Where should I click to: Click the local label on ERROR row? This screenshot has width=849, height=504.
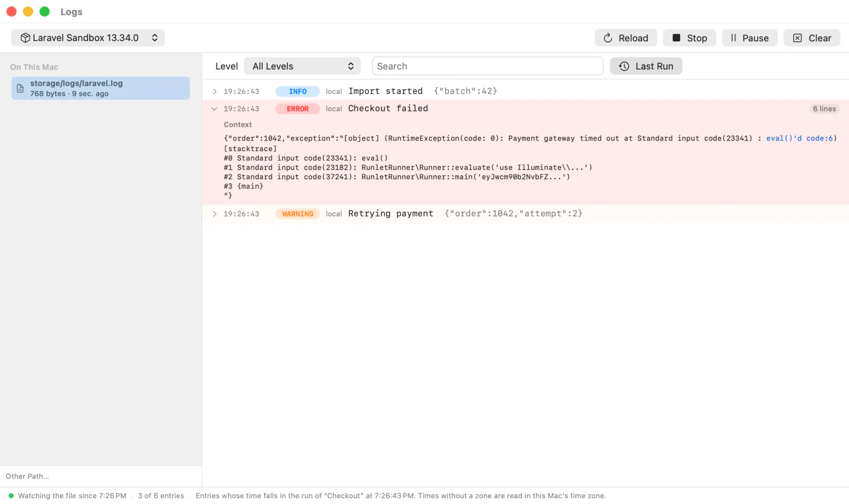334,109
